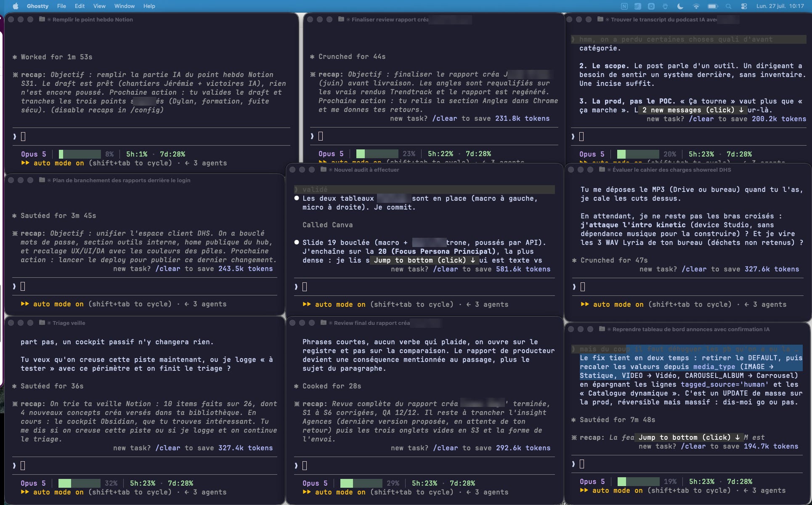Open the Window menu
This screenshot has height=505, width=812.
[125, 6]
